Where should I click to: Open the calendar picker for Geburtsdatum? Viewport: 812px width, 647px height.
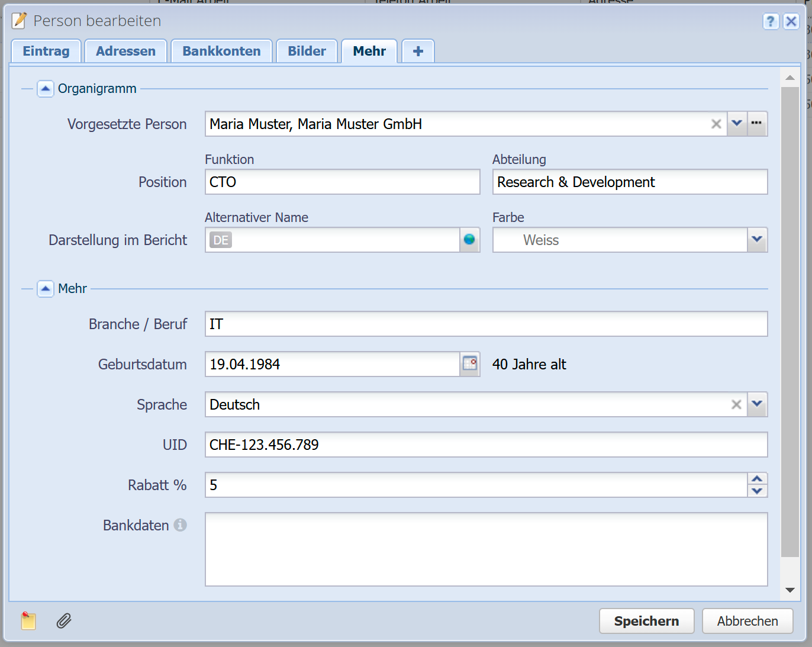(470, 364)
